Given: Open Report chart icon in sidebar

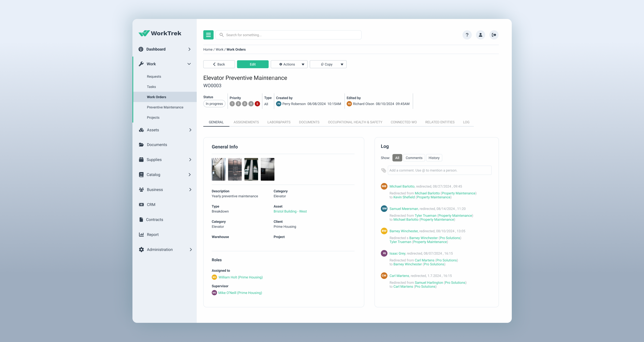Looking at the screenshot, I should (x=141, y=235).
